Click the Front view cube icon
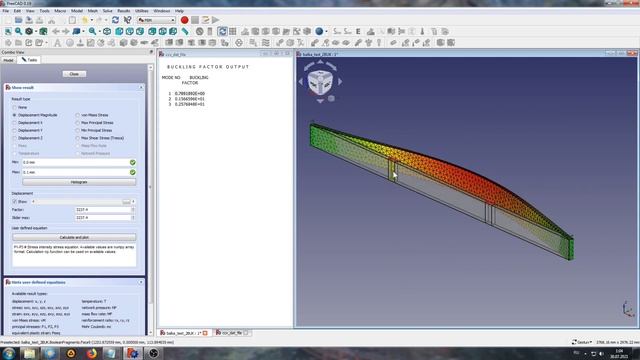The height and width of the screenshot is (360, 640). pos(119,31)
